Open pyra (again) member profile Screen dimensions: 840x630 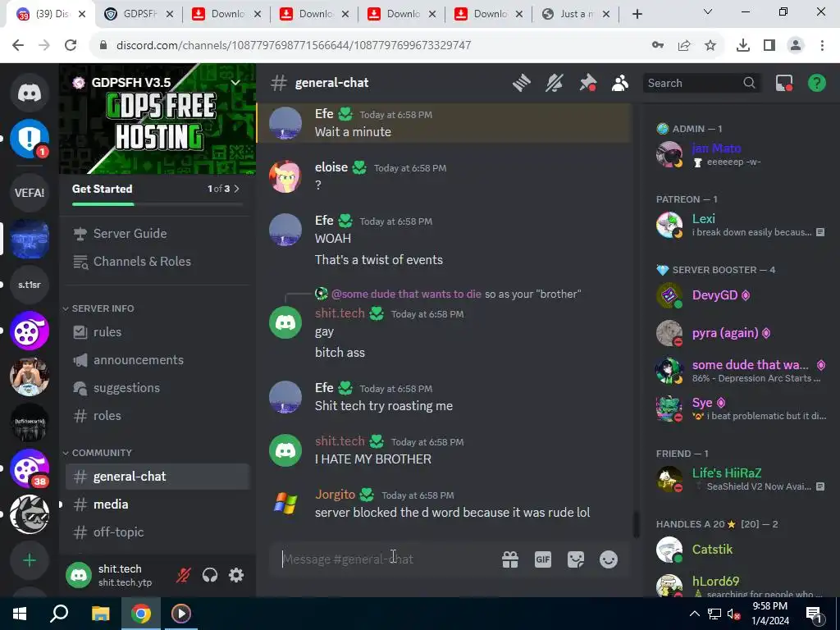[x=741, y=333]
